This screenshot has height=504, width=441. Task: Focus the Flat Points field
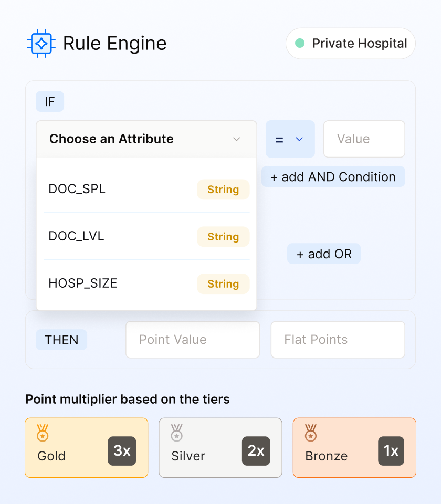point(338,340)
